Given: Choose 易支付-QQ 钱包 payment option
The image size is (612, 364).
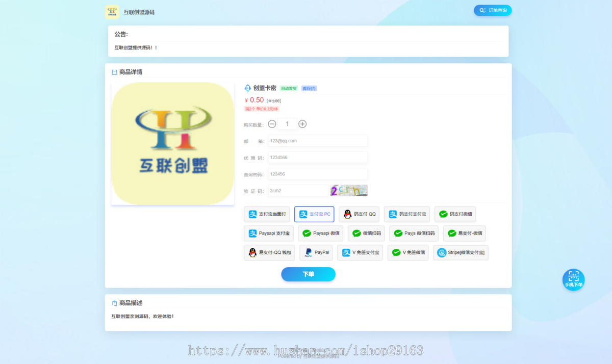Looking at the screenshot, I should click(269, 252).
